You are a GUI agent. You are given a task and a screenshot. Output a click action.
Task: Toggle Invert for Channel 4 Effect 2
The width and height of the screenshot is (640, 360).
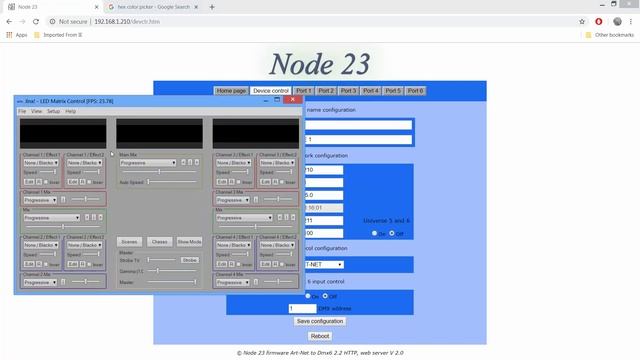tap(282, 264)
